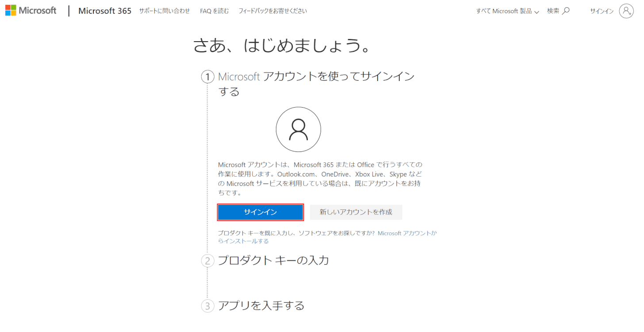
Task: Click the プロダクト キーを既に入力し question text
Action: point(296,233)
